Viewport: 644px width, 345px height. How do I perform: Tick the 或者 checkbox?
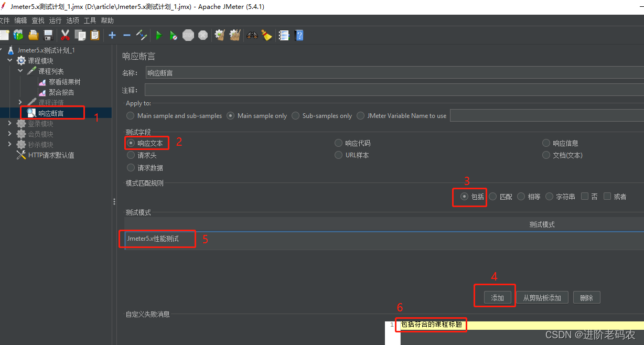coord(607,196)
